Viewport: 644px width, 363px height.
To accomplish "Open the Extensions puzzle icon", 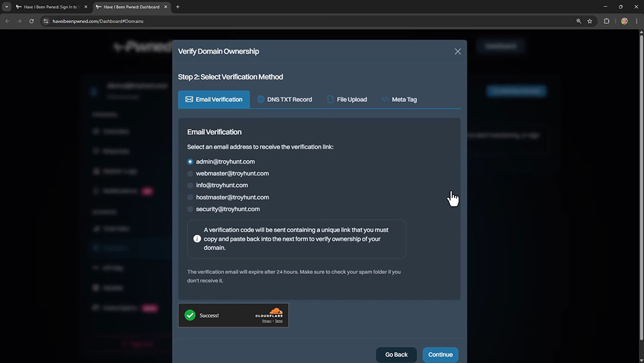I will pyautogui.click(x=607, y=21).
